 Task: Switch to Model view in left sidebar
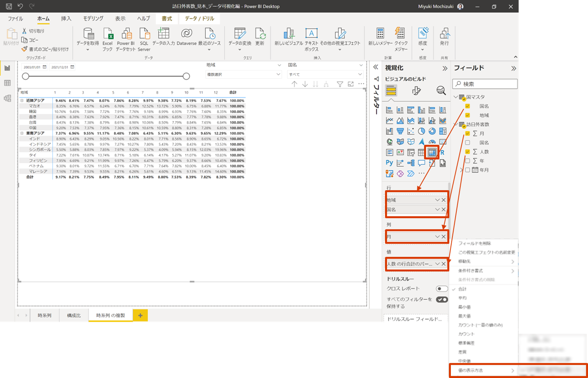click(x=7, y=98)
